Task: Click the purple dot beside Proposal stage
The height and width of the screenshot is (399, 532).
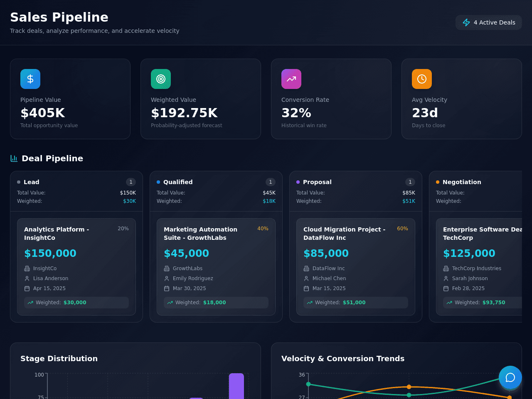Action: coord(298,182)
